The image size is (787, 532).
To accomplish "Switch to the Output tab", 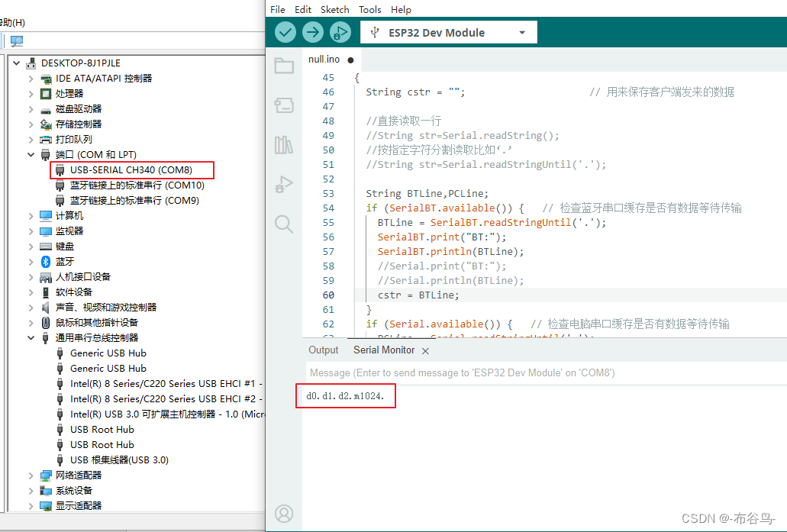I will pyautogui.click(x=323, y=350).
